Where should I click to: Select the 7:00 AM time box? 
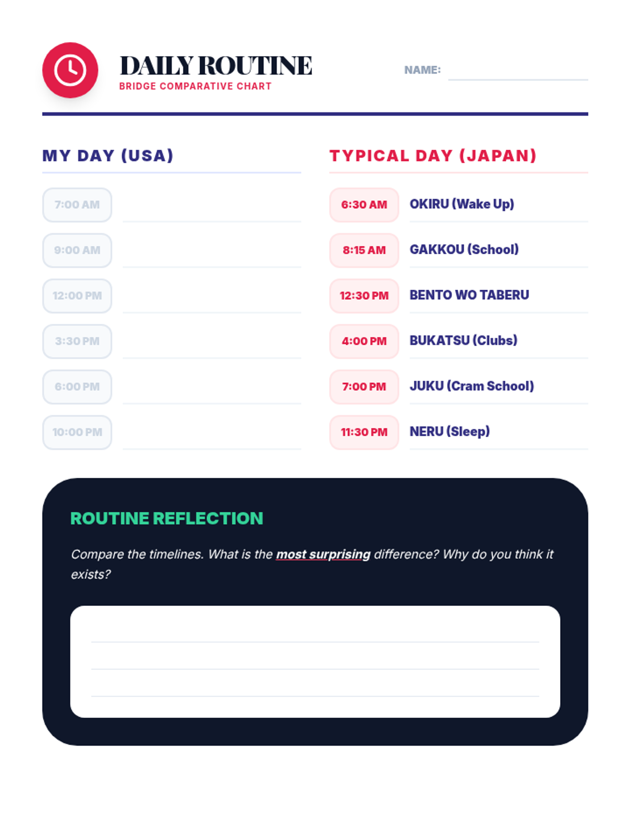click(77, 205)
